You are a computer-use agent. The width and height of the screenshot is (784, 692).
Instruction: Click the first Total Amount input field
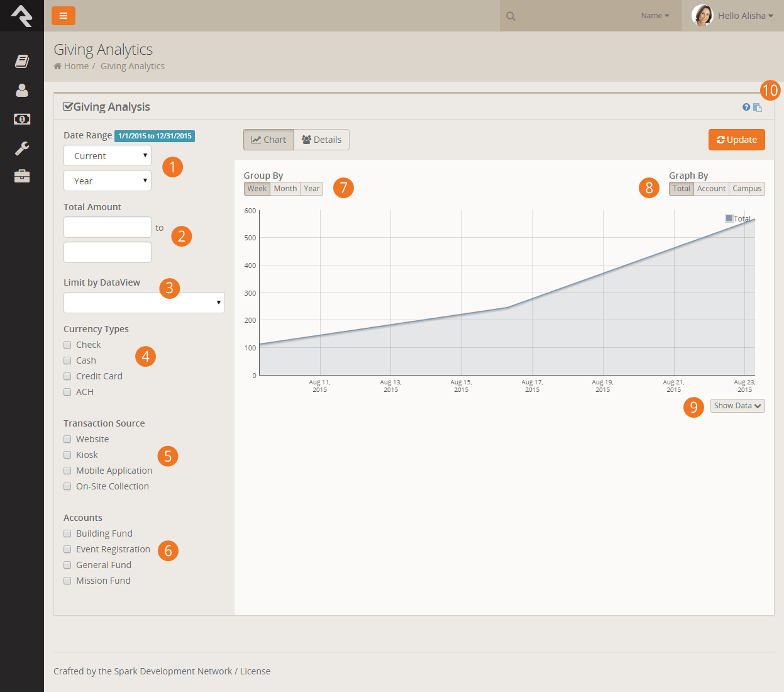click(x=108, y=227)
